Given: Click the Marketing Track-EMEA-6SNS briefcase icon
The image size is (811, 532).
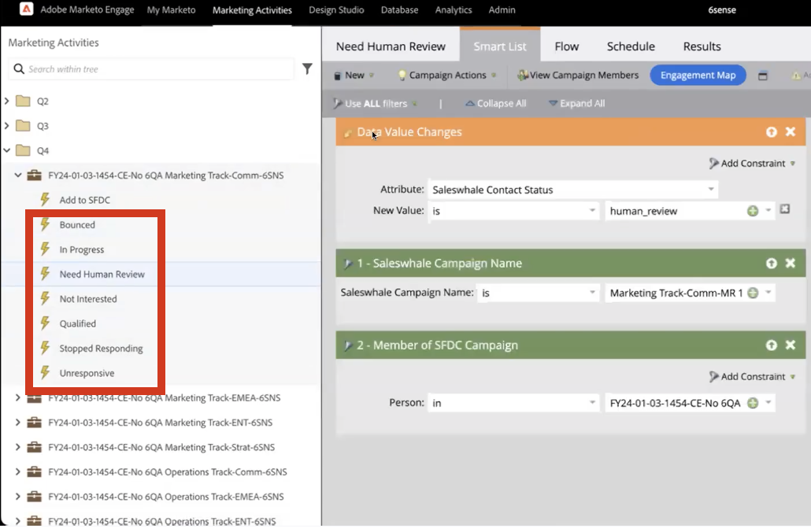Looking at the screenshot, I should [34, 397].
